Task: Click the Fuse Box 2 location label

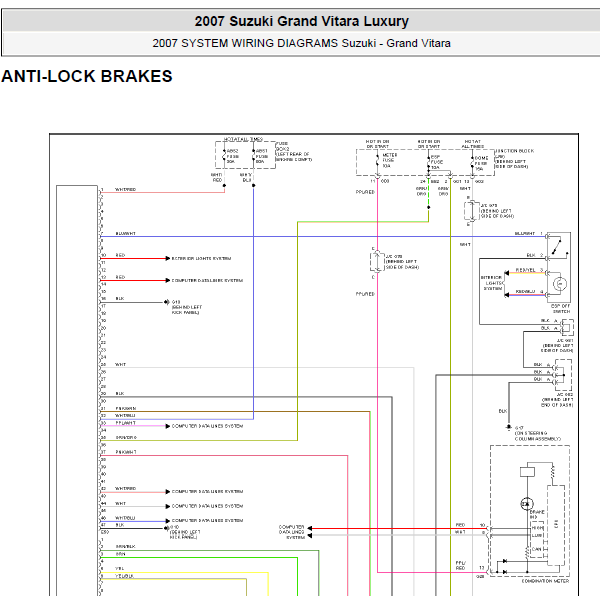Action: pyautogui.click(x=294, y=151)
